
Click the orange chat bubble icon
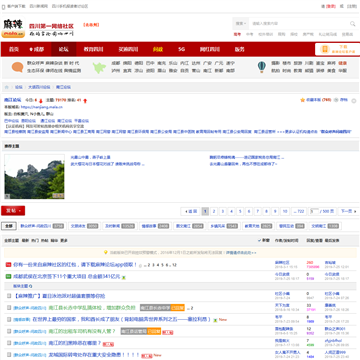[x=17, y=67]
